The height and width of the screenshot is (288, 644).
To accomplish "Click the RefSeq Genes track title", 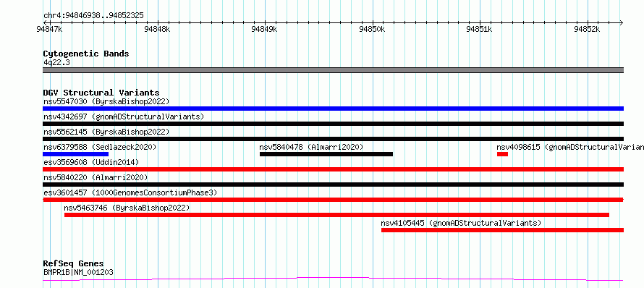I will click(x=74, y=263).
